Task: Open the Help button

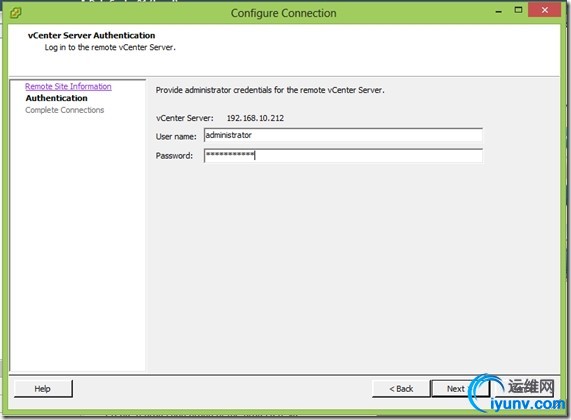Action: click(43, 389)
